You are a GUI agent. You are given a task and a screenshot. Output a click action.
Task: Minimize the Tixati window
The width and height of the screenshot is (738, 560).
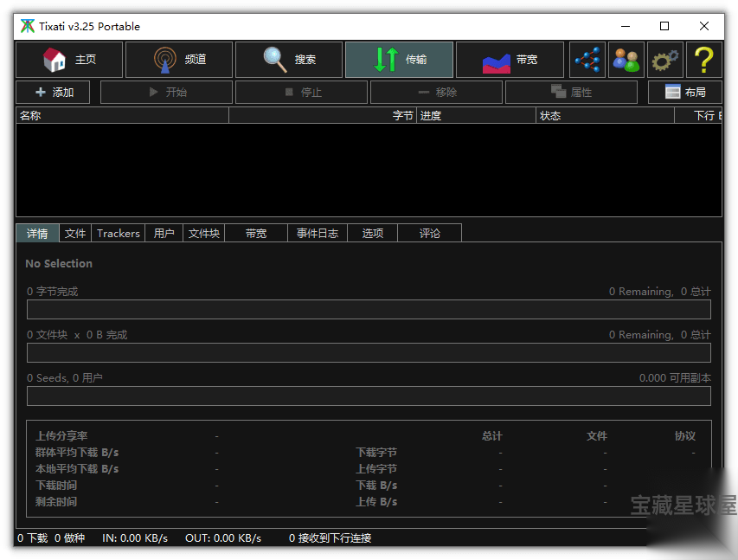(626, 26)
